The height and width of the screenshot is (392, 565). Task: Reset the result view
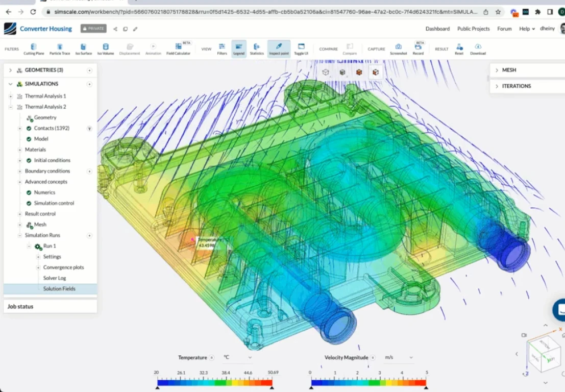click(459, 48)
